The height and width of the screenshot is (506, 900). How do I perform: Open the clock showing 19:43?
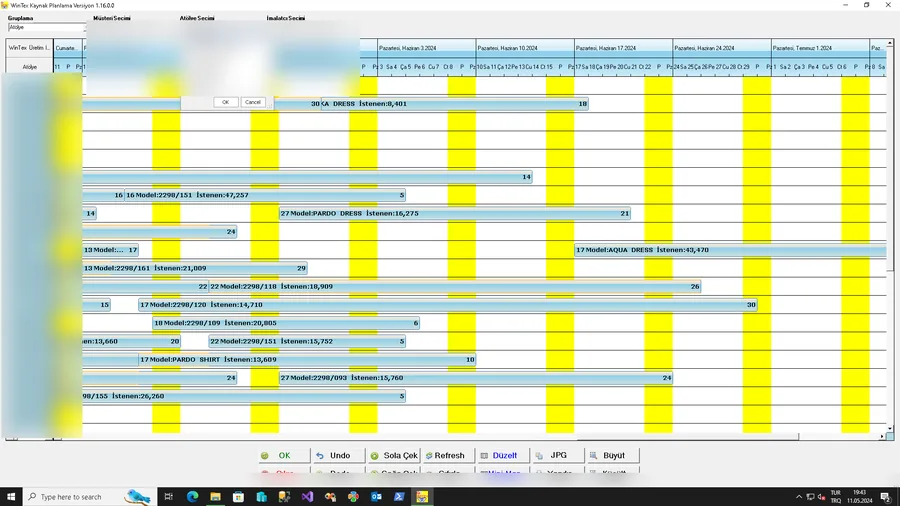pos(859,497)
